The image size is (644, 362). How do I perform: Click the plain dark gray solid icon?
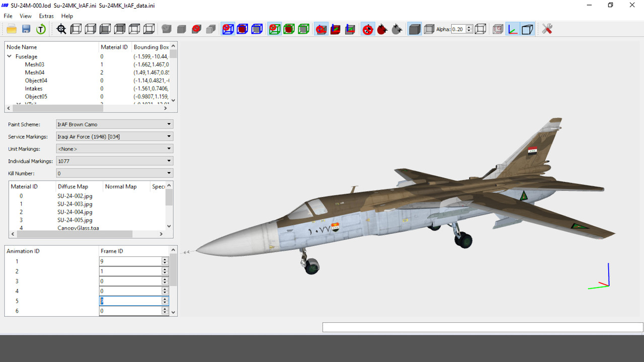pyautogui.click(x=182, y=29)
